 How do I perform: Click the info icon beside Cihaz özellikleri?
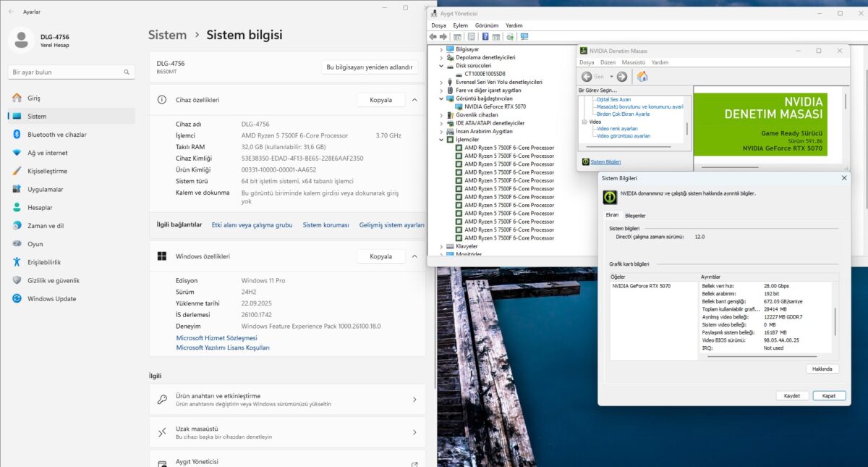(161, 100)
